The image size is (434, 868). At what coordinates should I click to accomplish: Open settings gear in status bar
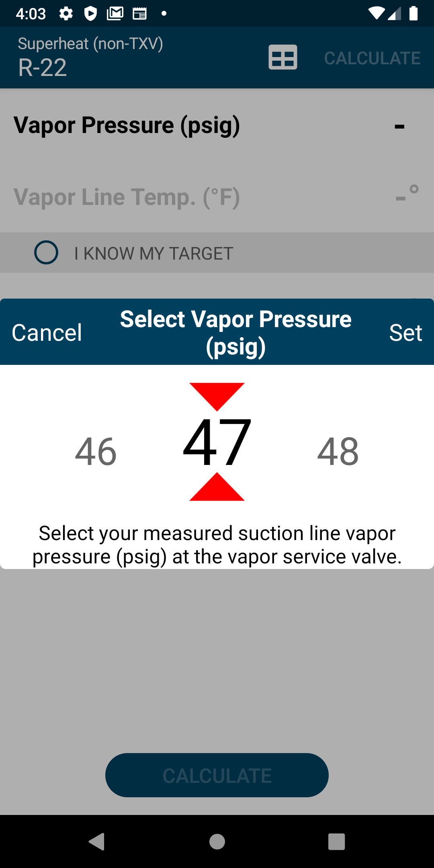tap(66, 14)
